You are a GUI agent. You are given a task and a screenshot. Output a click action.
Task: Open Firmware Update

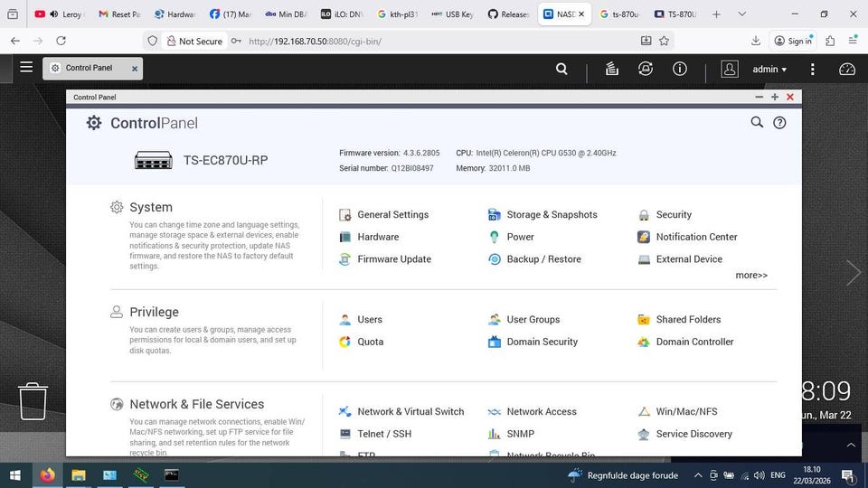385,259
